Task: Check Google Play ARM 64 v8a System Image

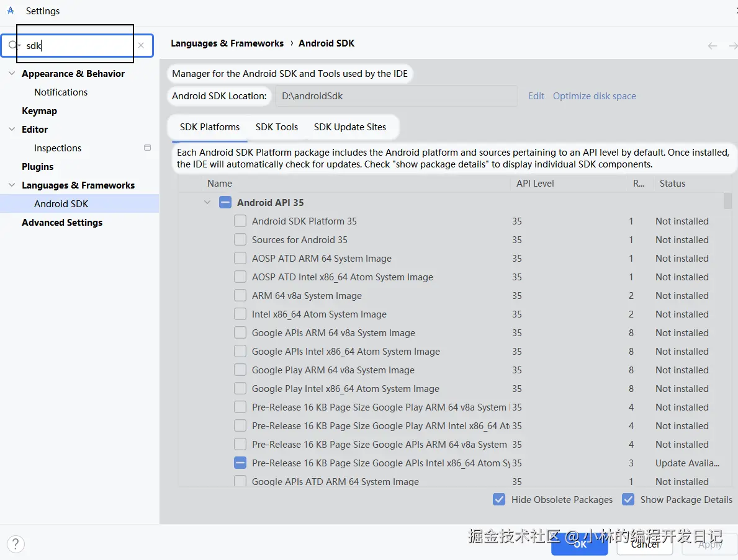Action: click(240, 370)
